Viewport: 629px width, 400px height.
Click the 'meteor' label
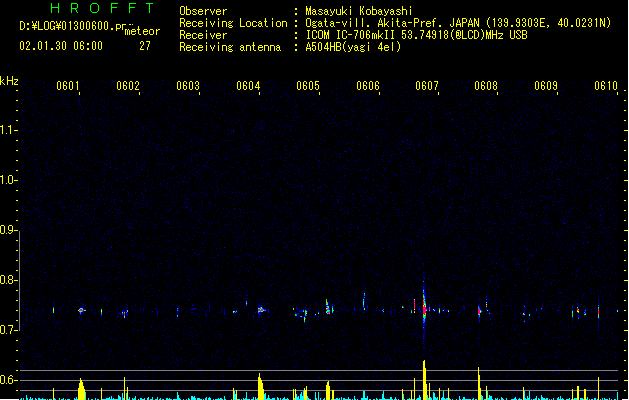142,31
